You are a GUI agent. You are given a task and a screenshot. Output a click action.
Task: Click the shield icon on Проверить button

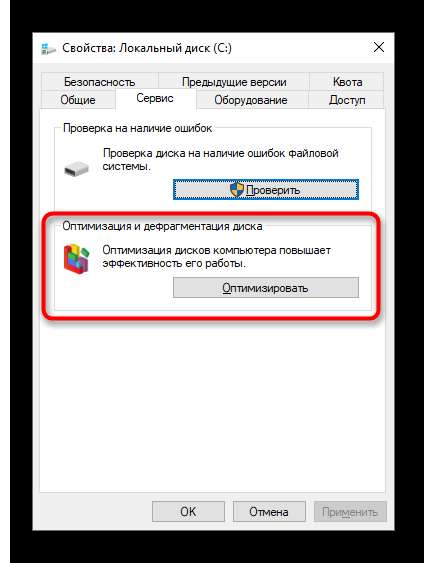[236, 190]
